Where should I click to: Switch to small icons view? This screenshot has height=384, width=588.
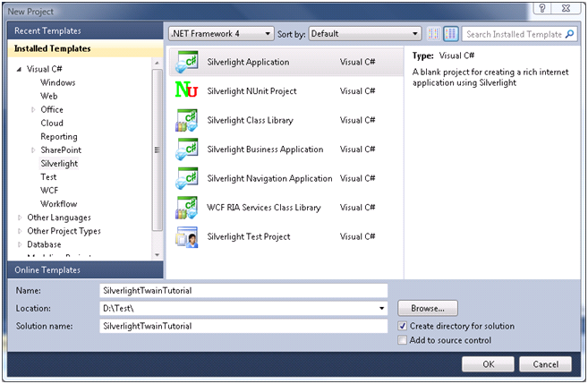tap(433, 34)
